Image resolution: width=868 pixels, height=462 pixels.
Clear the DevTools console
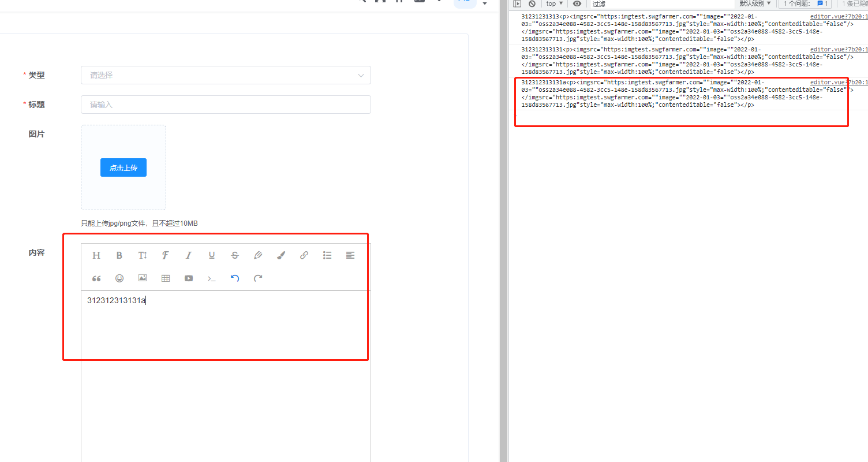532,3
